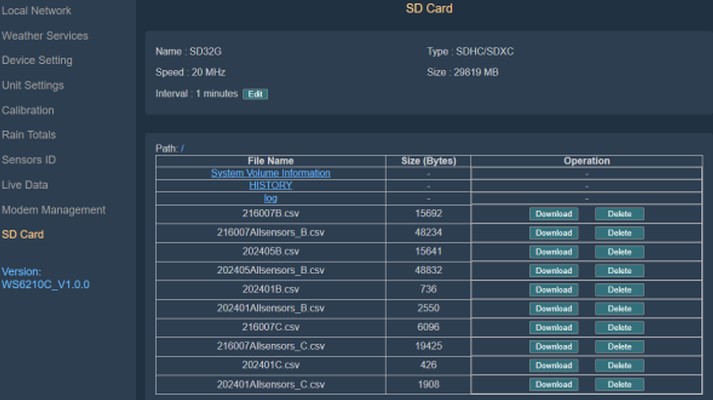Open System Volume Information folder

(271, 173)
